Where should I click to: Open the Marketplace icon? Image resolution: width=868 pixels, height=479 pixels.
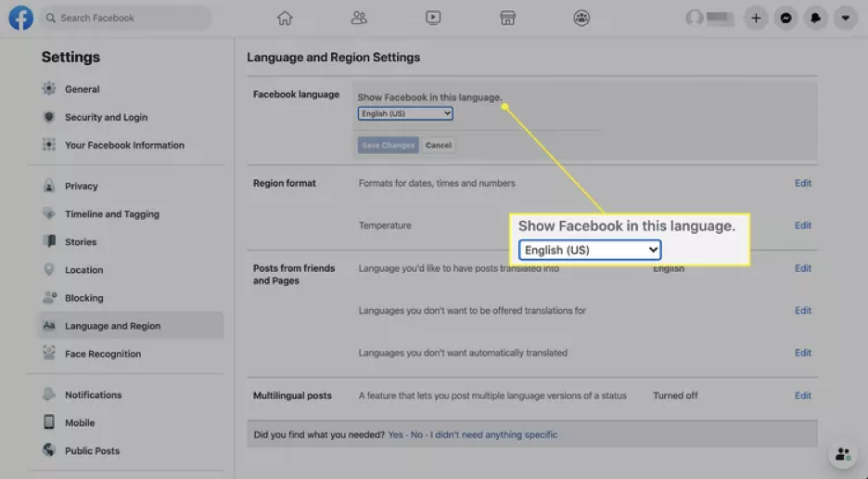507,18
